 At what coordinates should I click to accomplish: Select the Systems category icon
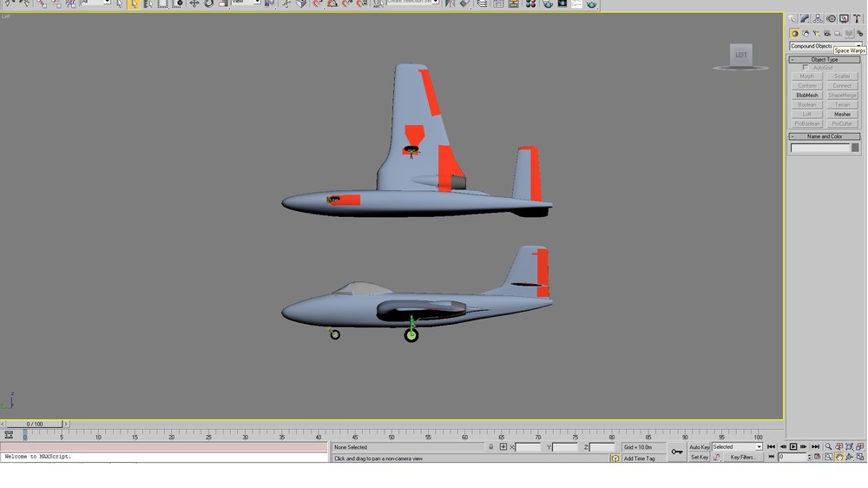[859, 33]
